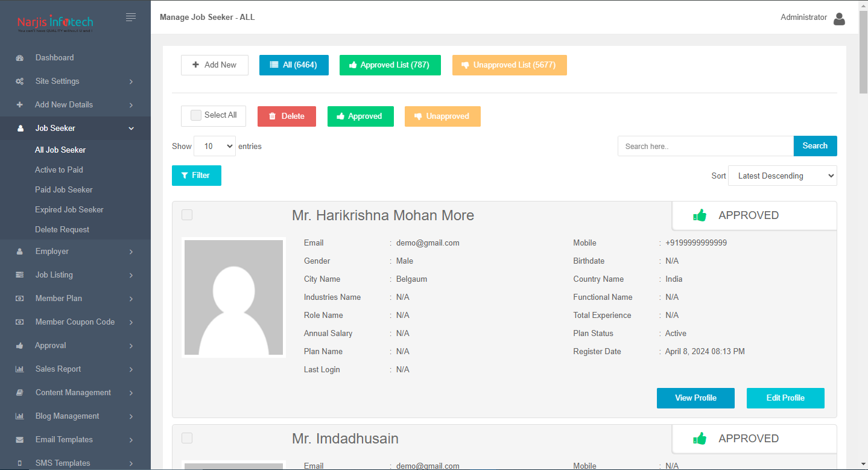Click the Member Coupon Code money icon
This screenshot has width=868, height=470.
tap(20, 322)
